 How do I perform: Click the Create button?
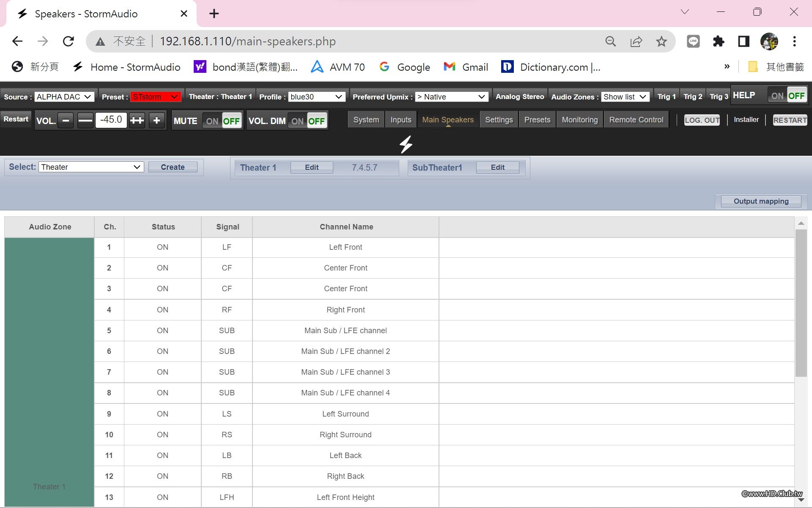(x=173, y=167)
